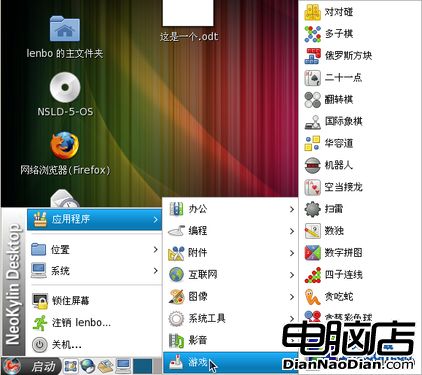Expand the 应用程序 submenu arrow
The image size is (422, 375).
pyautogui.click(x=155, y=219)
